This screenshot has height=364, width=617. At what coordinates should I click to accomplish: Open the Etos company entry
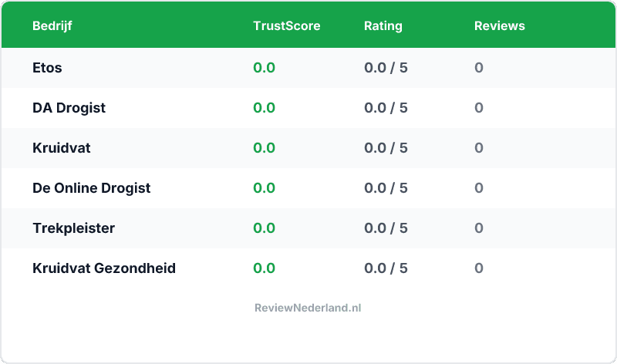coord(47,68)
